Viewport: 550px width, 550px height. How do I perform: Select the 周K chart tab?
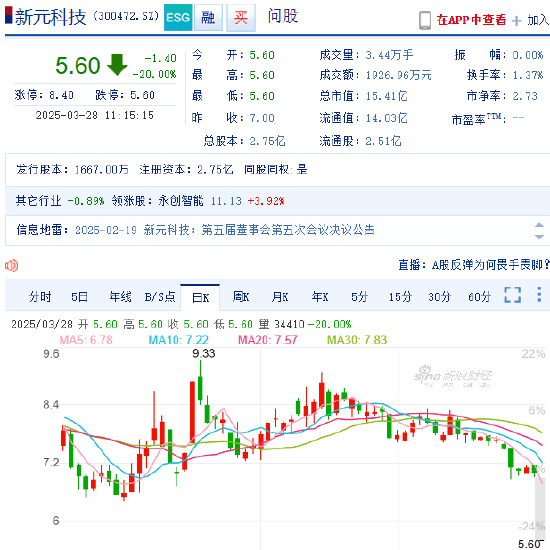(241, 297)
